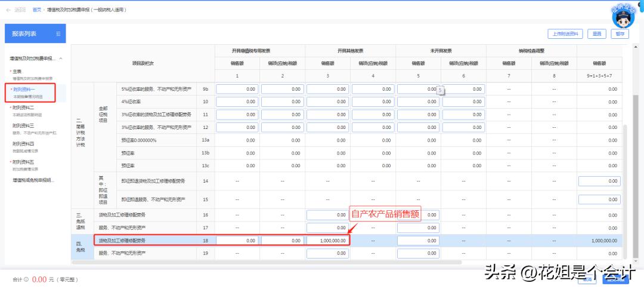Click the info icon next to 合计
The height and width of the screenshot is (289, 644).
pos(26,279)
